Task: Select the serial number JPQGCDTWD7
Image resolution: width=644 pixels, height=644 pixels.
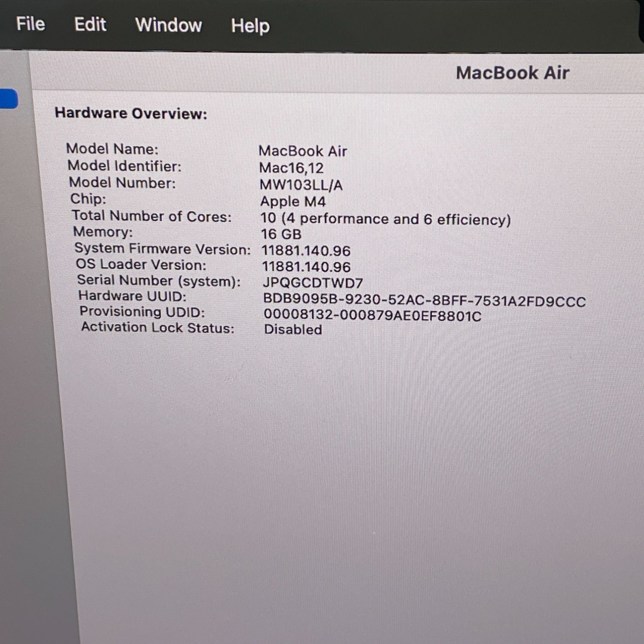Action: (313, 283)
